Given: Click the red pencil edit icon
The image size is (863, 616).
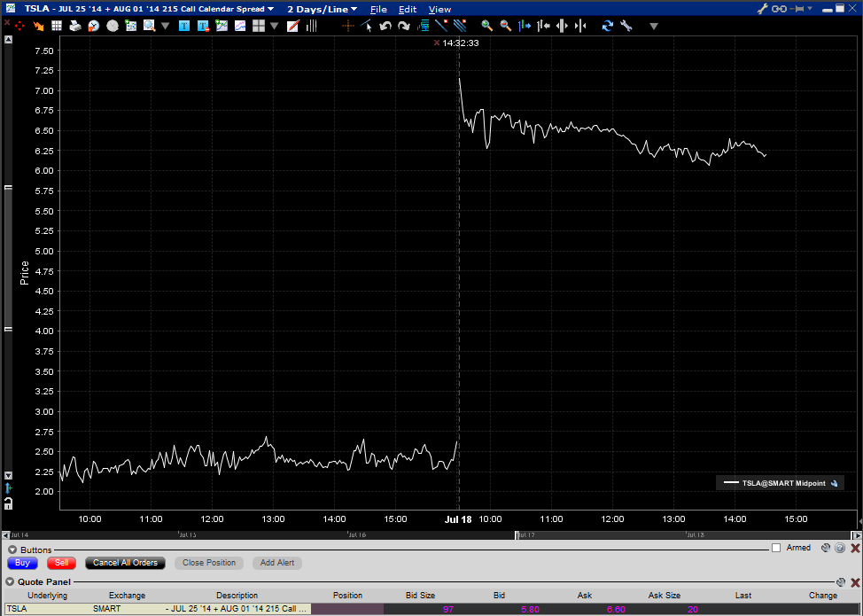Looking at the screenshot, I should coord(292,26).
